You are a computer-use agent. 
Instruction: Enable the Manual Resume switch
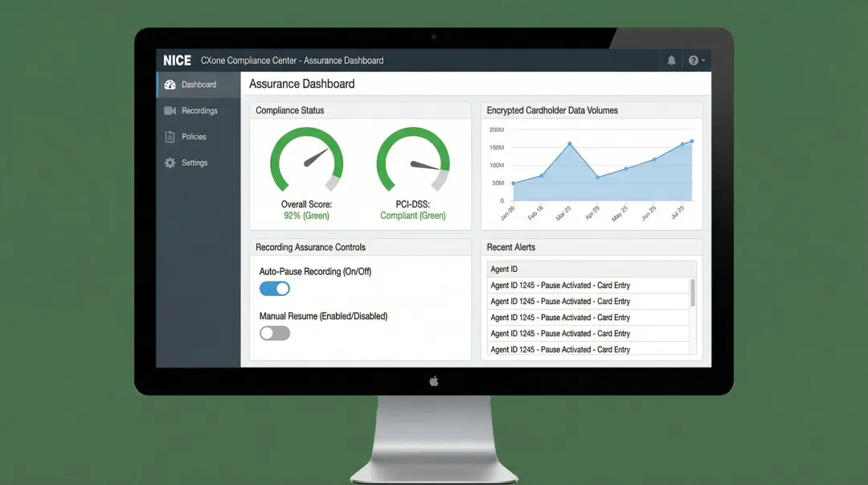click(274, 332)
